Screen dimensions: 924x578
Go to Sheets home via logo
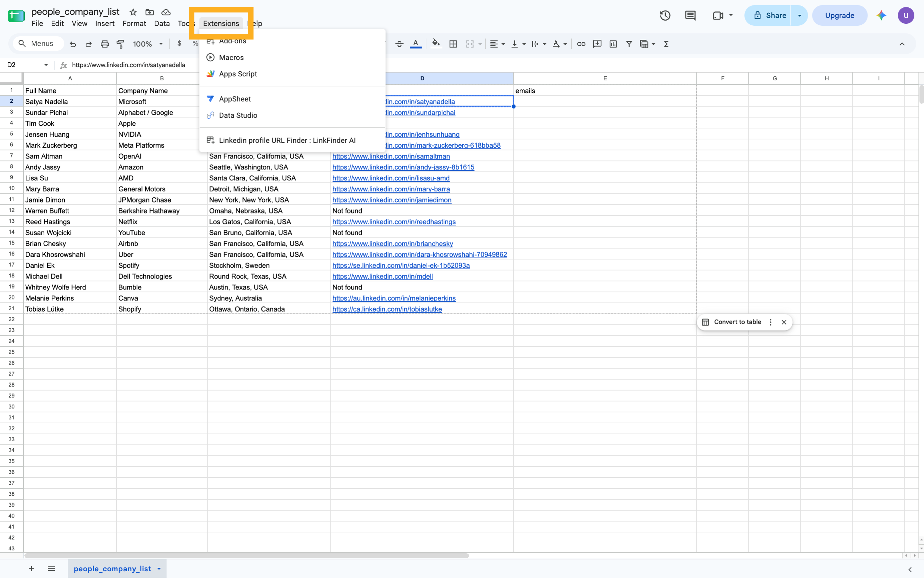click(x=16, y=16)
